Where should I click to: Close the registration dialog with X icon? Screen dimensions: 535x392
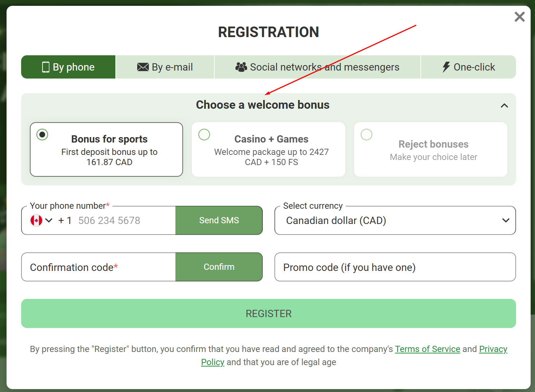click(519, 17)
